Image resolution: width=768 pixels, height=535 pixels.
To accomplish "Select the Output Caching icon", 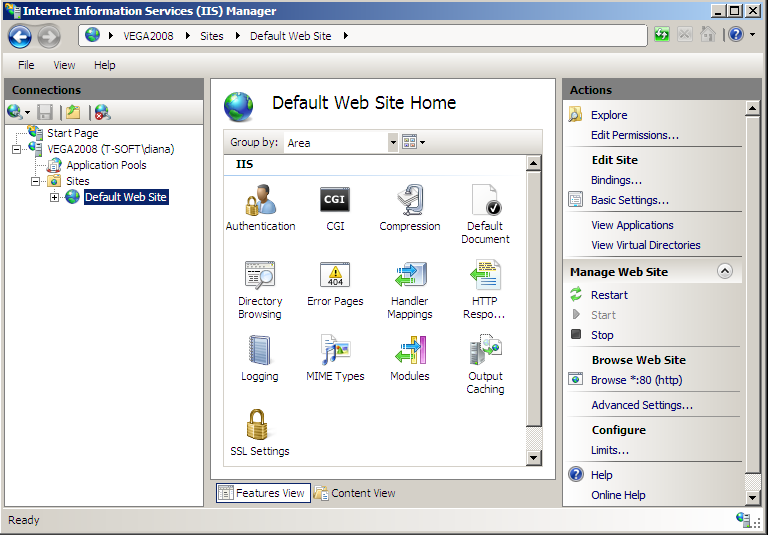I will pos(485,350).
